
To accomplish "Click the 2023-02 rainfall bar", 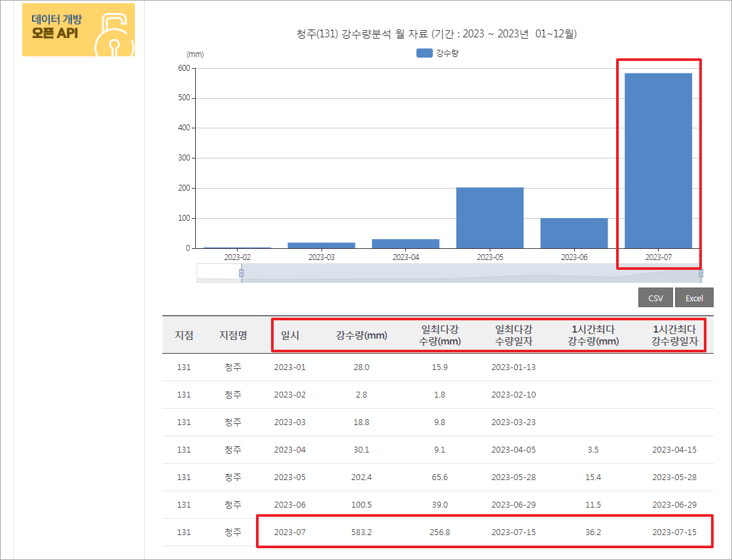I will (236, 247).
